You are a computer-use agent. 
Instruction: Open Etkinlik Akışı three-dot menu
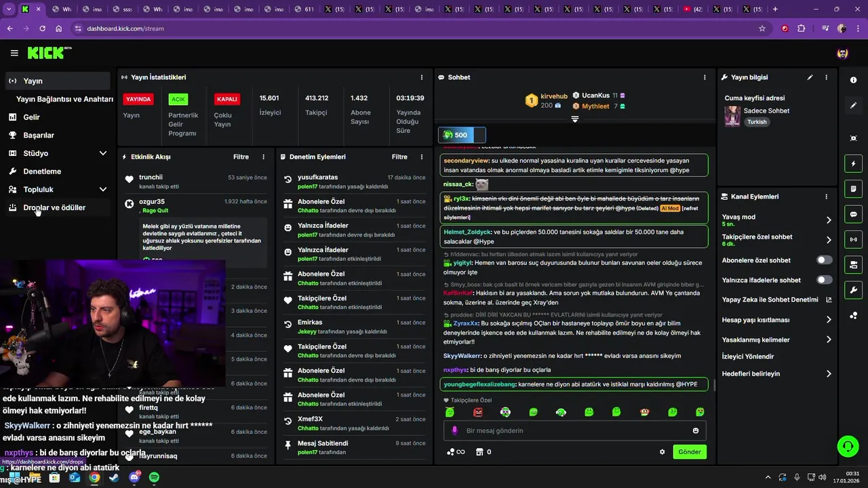tap(264, 157)
